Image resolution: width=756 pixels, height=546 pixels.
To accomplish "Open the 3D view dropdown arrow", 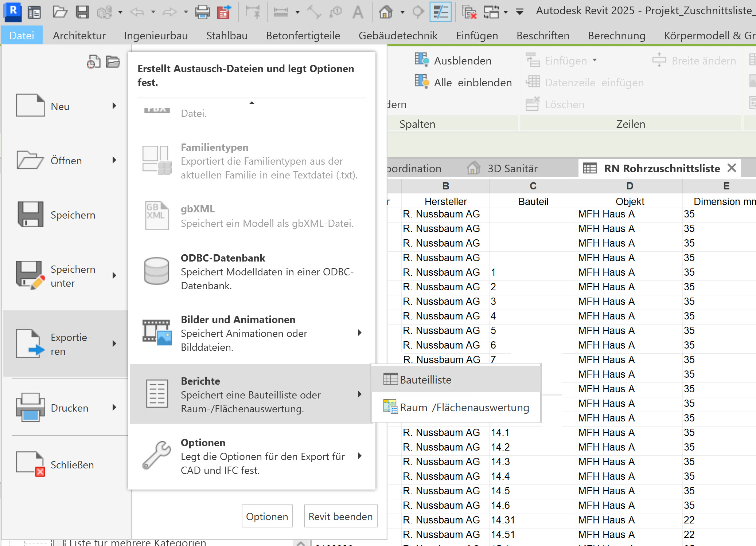I will coord(402,12).
